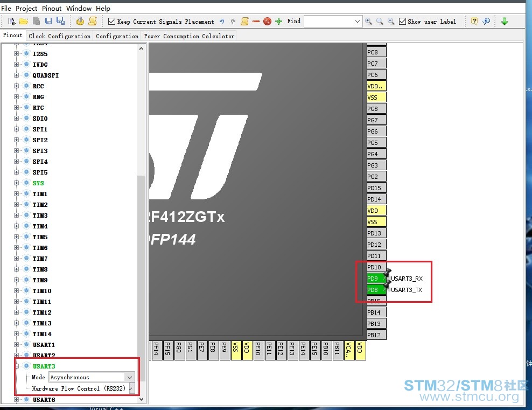Toggle the USART3 Hardware Flow Control (RS232) option
Screen dimensions: 532x410
pyautogui.click(x=131, y=388)
